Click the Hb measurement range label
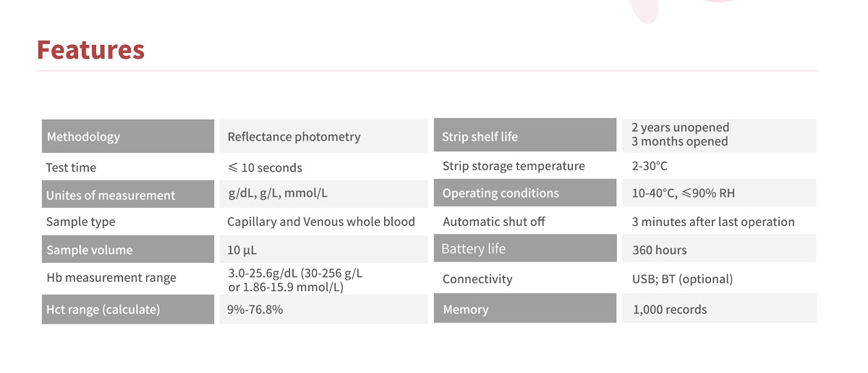This screenshot has width=868, height=373. (111, 277)
